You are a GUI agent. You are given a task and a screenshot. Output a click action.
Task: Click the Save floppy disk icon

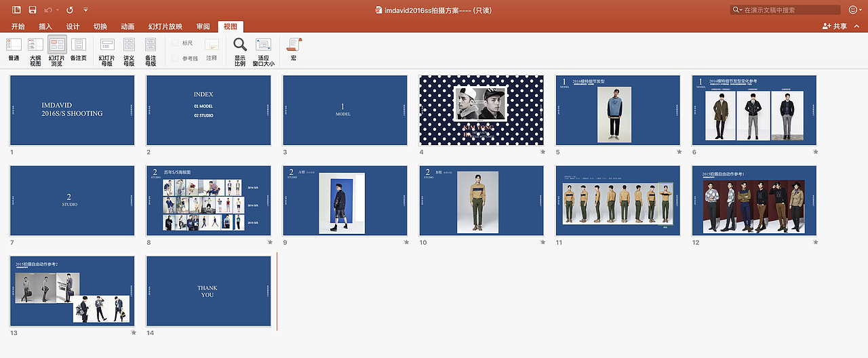32,10
